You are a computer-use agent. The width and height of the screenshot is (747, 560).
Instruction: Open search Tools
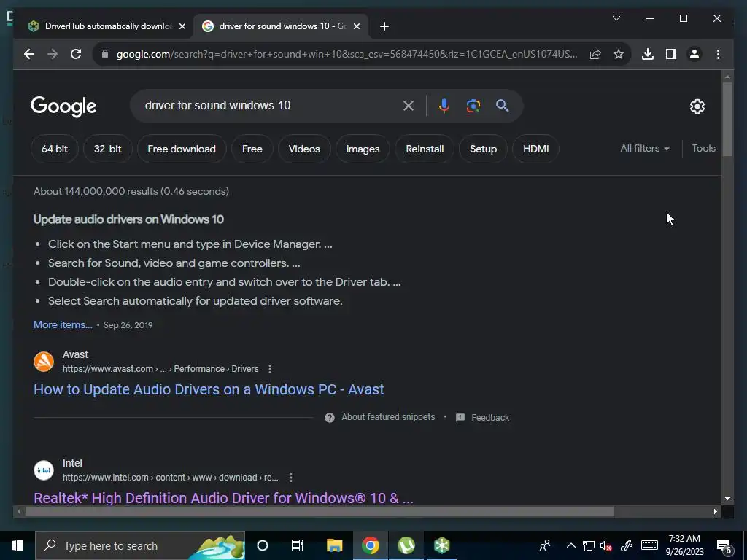(x=704, y=149)
